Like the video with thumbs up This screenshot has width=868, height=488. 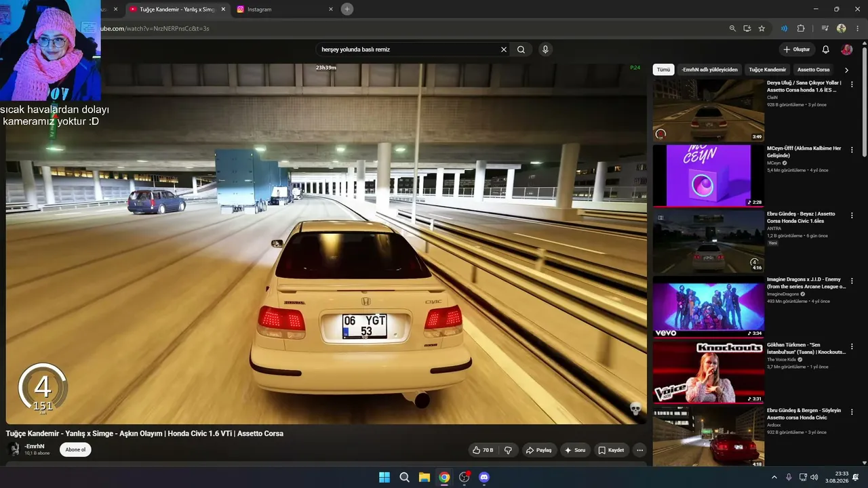(x=482, y=450)
